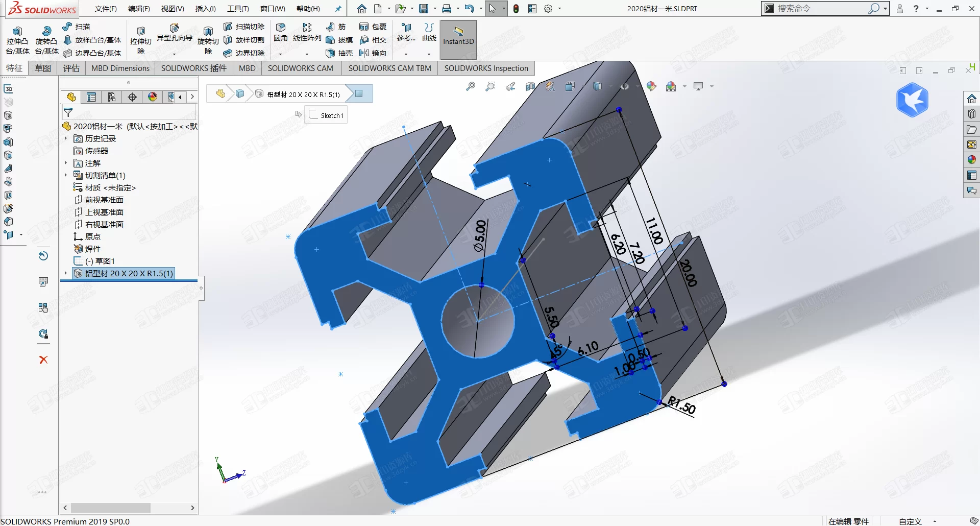Click the Revolved Cut (旋转切除) tool
The height and width of the screenshot is (526, 980).
(208, 40)
